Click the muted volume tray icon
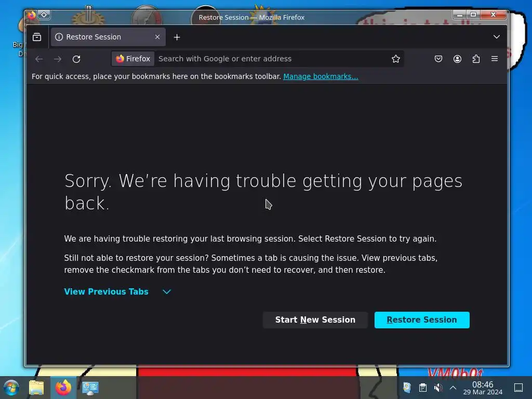Screen dimensions: 532x399 (x=438, y=388)
